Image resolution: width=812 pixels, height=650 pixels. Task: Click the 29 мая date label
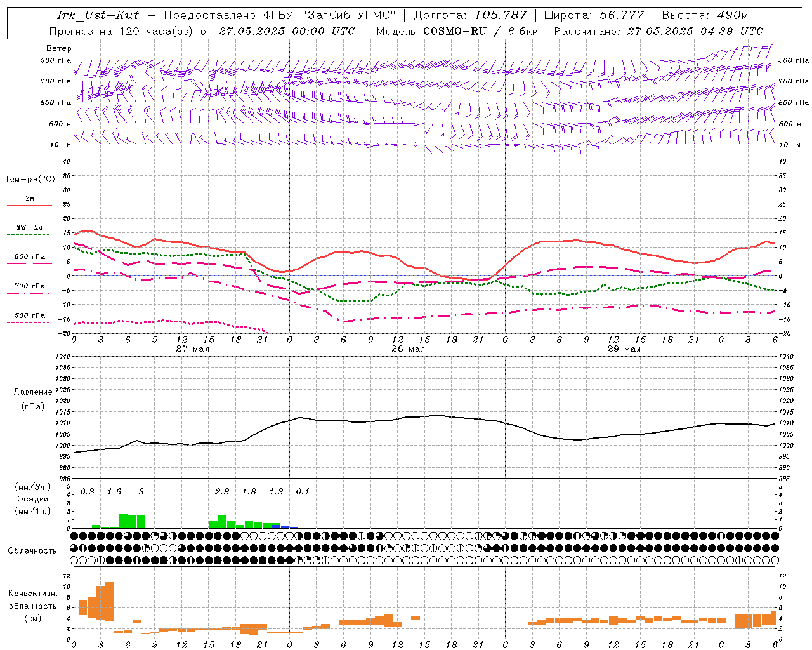[x=624, y=348]
